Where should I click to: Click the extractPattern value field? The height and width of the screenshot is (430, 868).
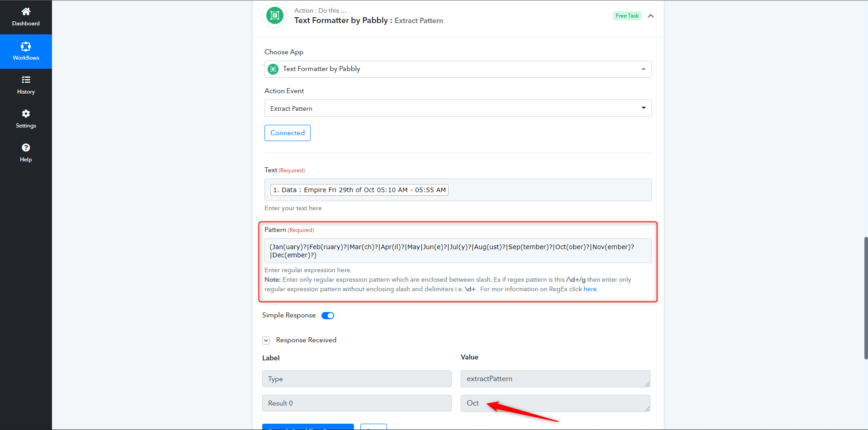point(556,379)
